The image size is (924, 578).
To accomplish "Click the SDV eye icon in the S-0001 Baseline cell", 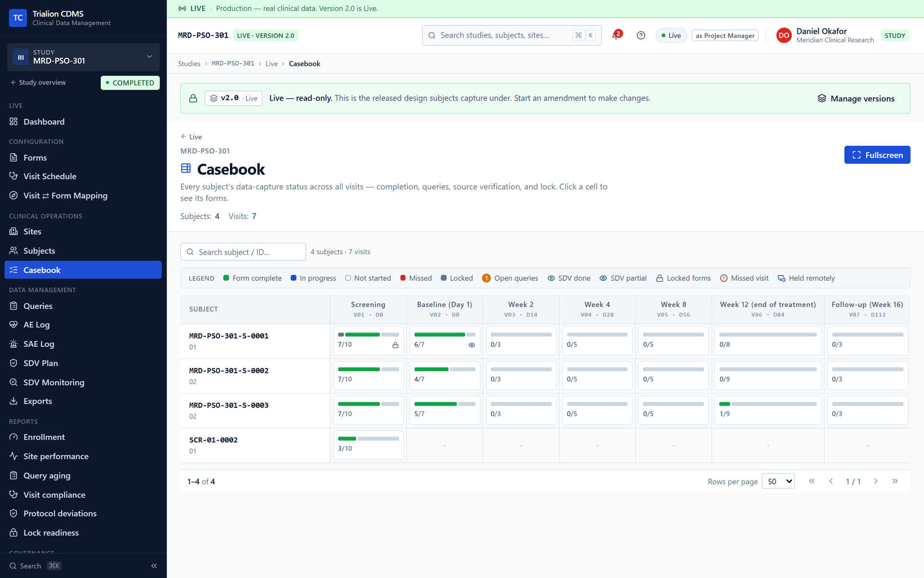I will pos(472,345).
